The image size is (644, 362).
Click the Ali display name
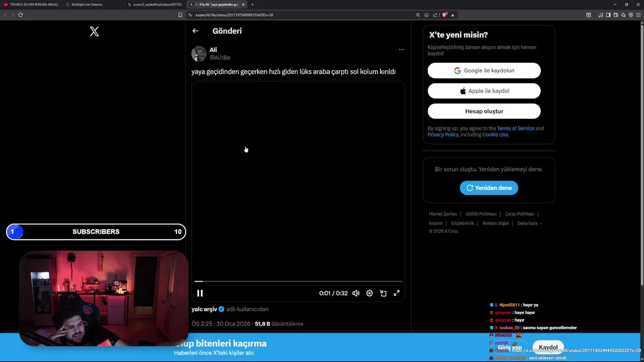click(213, 50)
